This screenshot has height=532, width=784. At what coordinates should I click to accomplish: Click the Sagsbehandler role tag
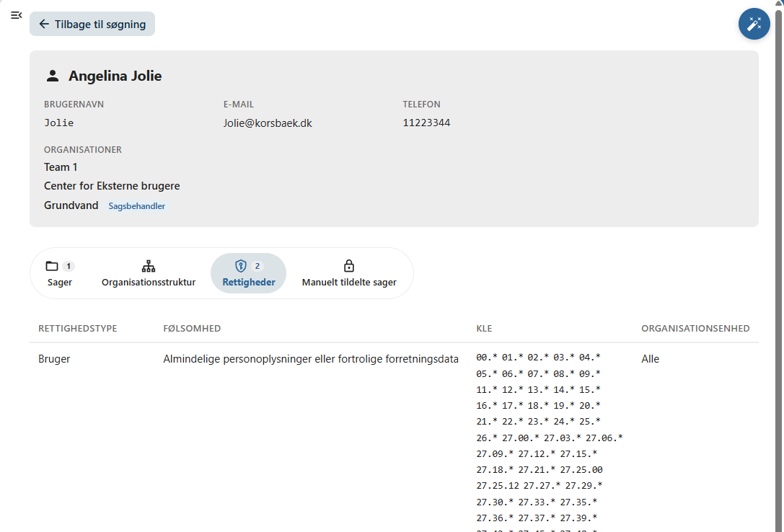click(x=137, y=205)
